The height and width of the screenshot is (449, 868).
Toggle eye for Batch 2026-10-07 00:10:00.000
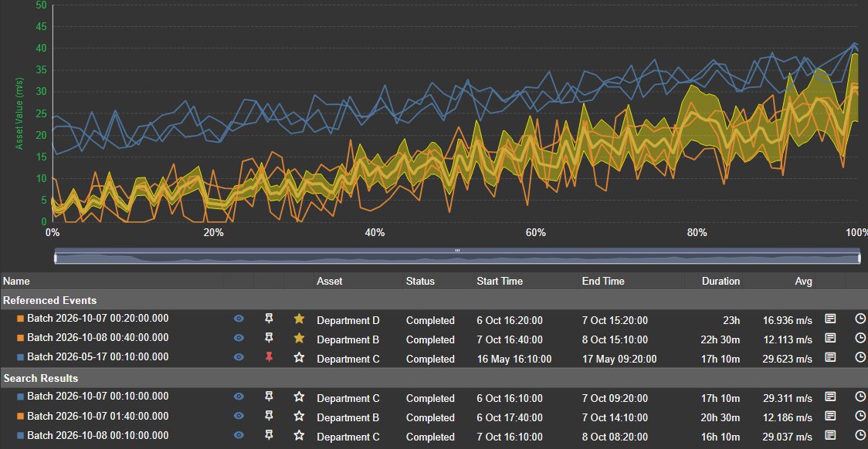(x=239, y=397)
